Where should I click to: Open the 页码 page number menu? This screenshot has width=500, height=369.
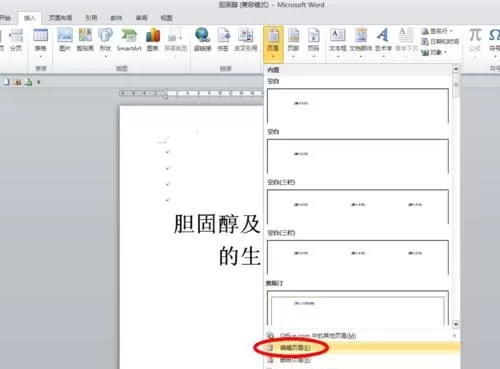pyautogui.click(x=313, y=43)
